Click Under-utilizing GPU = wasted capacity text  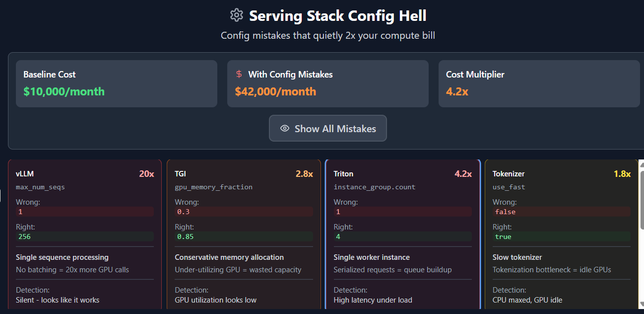click(238, 270)
